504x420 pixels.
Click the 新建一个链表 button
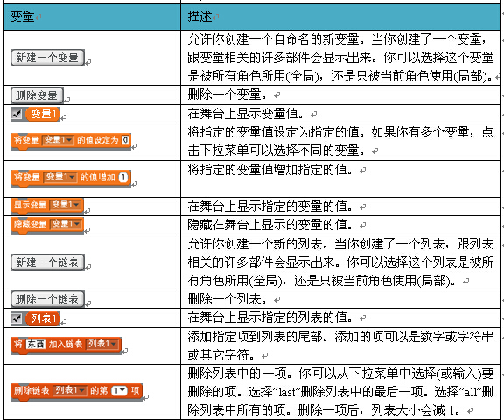[47, 262]
